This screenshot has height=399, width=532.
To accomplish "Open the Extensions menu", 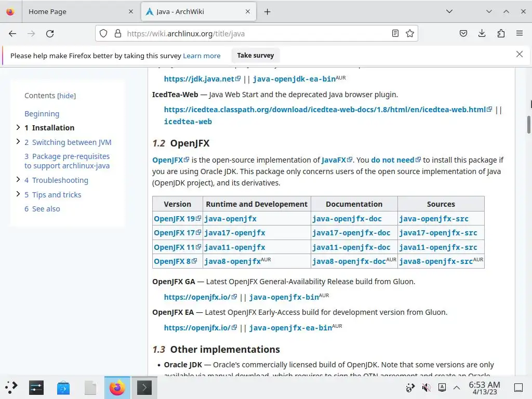I will click(x=501, y=34).
